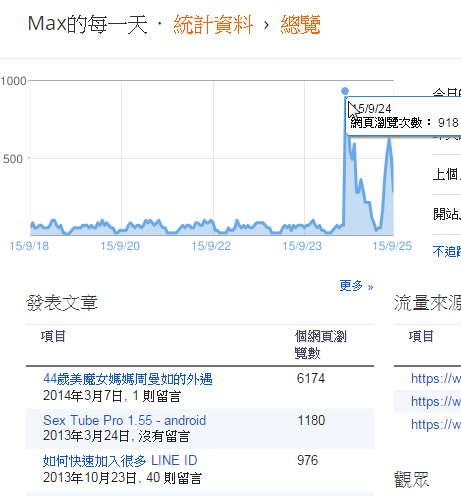Click the 15/9/23 date label on chart axis
Screen dimensions: 461x496
[x=302, y=246]
